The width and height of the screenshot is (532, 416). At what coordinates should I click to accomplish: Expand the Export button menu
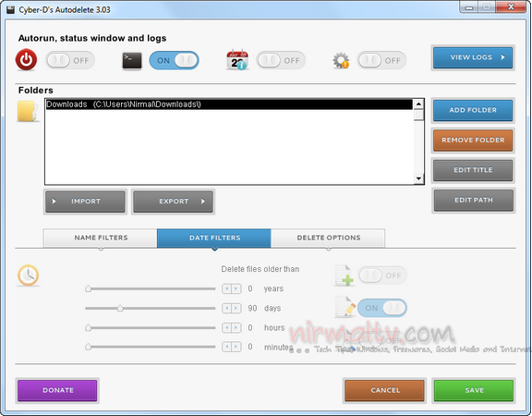coord(173,202)
